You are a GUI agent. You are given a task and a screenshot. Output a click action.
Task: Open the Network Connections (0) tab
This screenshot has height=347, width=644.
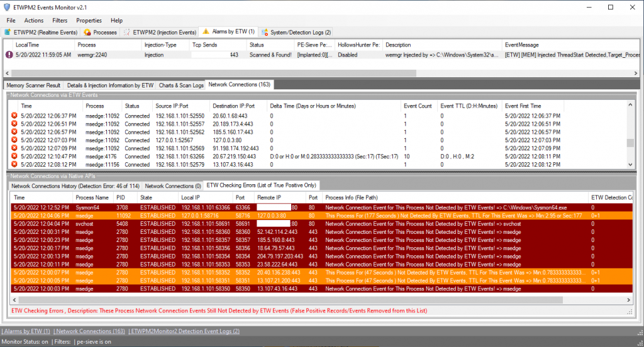point(173,186)
